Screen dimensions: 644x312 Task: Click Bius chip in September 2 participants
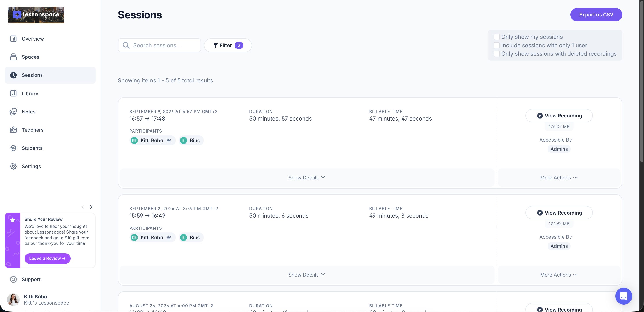click(x=191, y=238)
